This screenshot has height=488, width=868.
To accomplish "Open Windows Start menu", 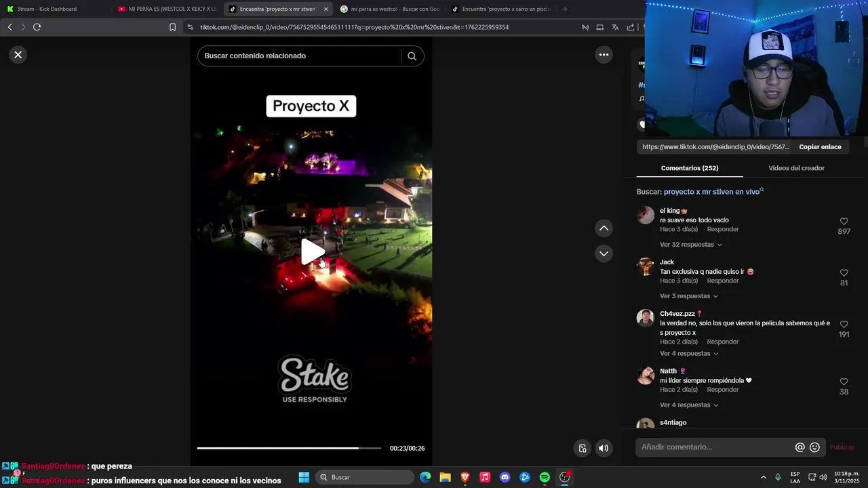I will 304,477.
